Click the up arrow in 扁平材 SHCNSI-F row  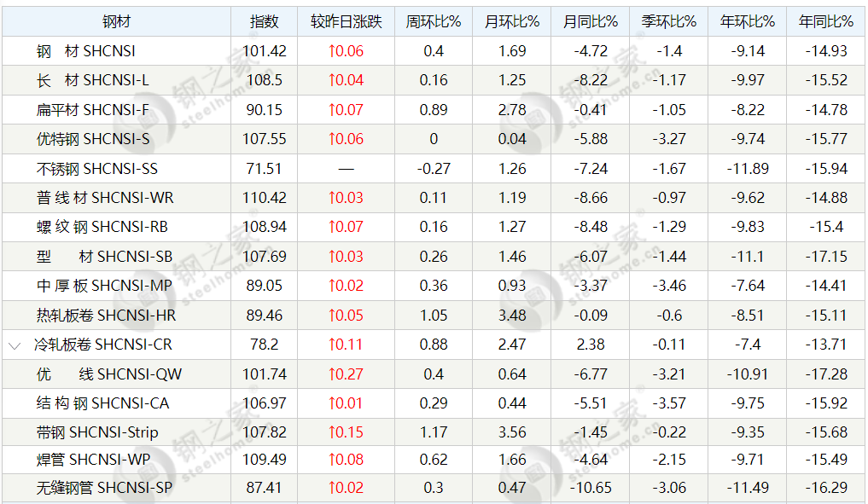coord(333,110)
